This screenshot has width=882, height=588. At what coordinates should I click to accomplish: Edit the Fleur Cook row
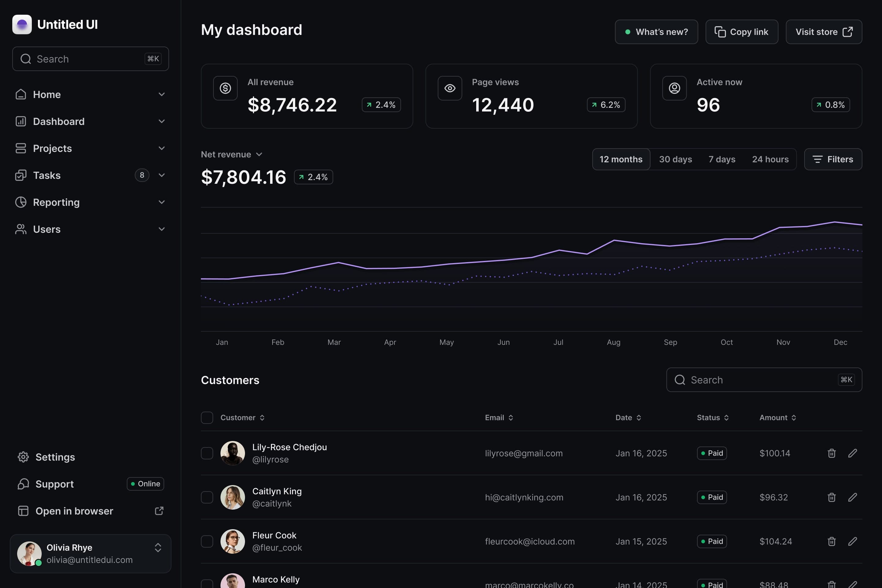(x=852, y=541)
